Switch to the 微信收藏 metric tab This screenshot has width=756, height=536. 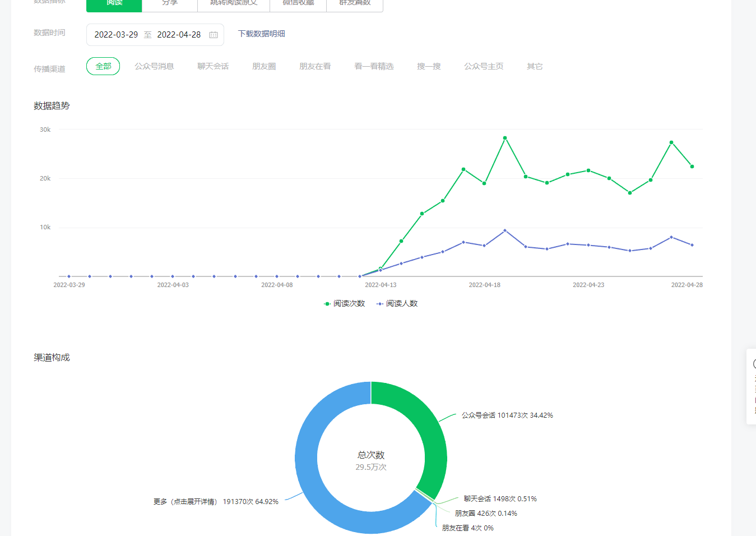[x=298, y=3]
